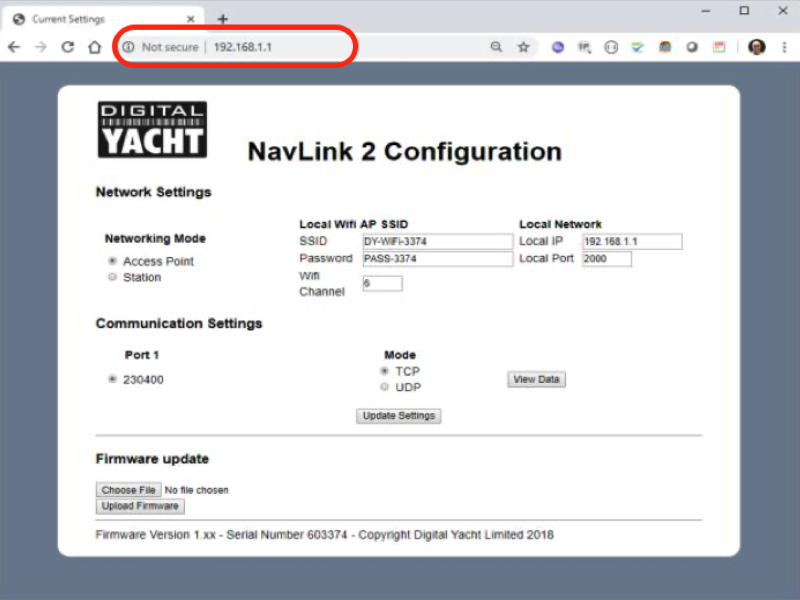Image resolution: width=800 pixels, height=600 pixels.
Task: Click the Firmware update heading
Action: (152, 459)
